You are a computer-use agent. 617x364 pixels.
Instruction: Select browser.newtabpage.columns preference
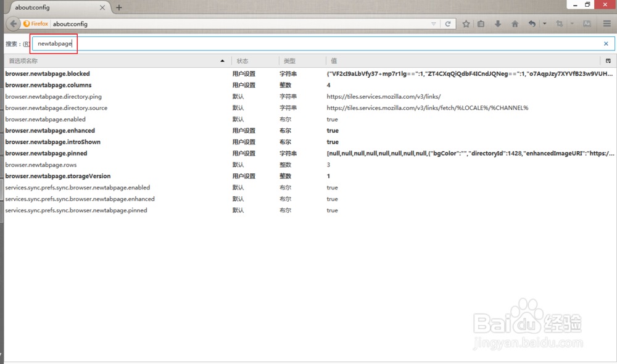(x=48, y=85)
